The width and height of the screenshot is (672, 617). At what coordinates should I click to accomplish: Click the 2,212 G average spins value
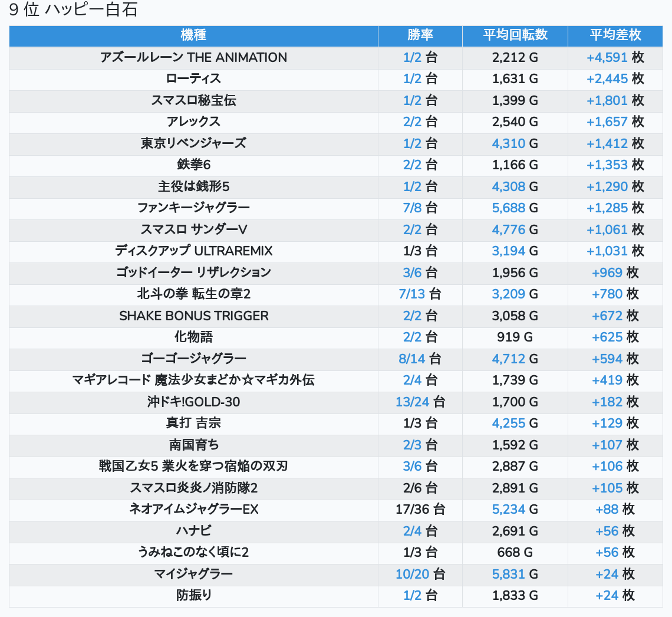tap(515, 57)
